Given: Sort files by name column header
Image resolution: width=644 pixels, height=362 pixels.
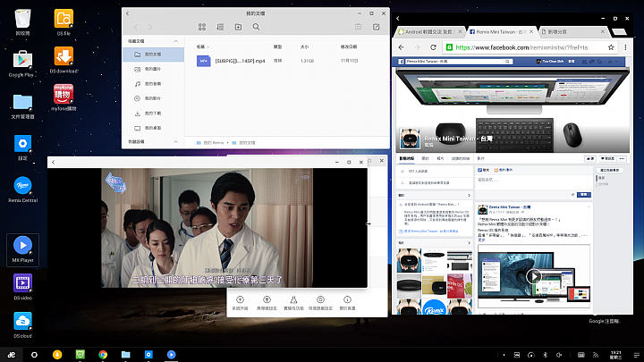Looking at the screenshot, I should (202, 46).
